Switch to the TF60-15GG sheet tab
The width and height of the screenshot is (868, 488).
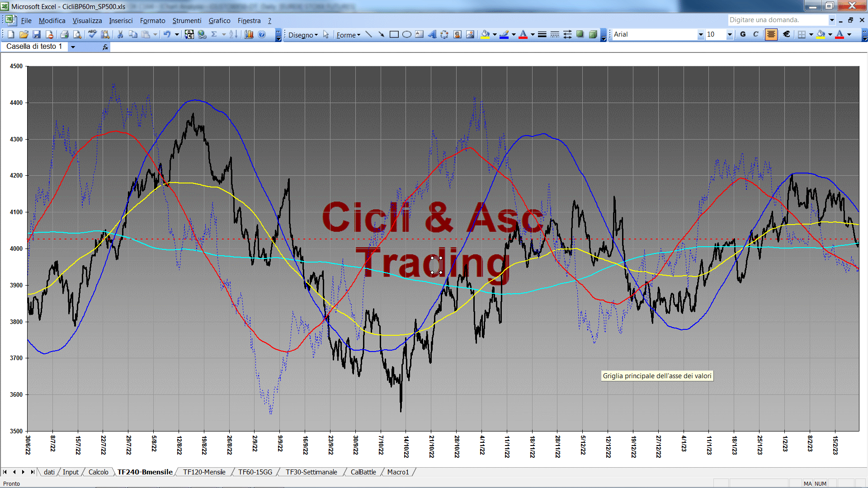coord(255,472)
